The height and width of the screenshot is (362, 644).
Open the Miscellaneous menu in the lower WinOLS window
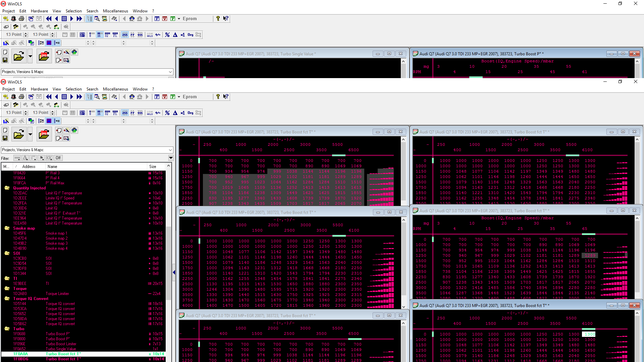pos(115,89)
